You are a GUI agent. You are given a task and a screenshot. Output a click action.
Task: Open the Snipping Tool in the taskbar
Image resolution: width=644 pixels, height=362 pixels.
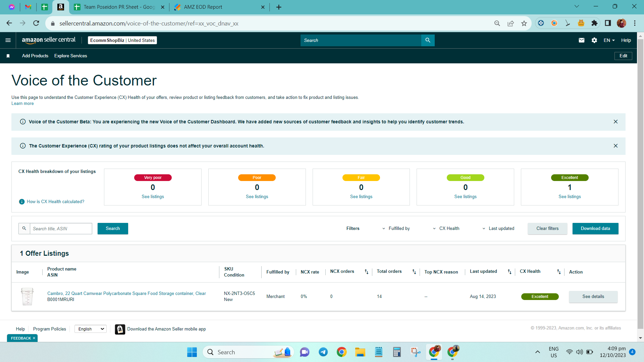click(416, 352)
